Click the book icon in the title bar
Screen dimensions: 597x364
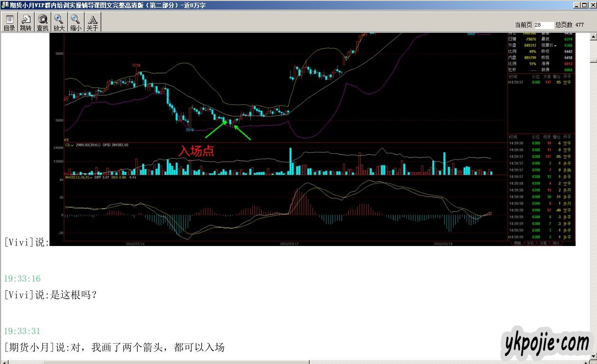coord(5,5)
